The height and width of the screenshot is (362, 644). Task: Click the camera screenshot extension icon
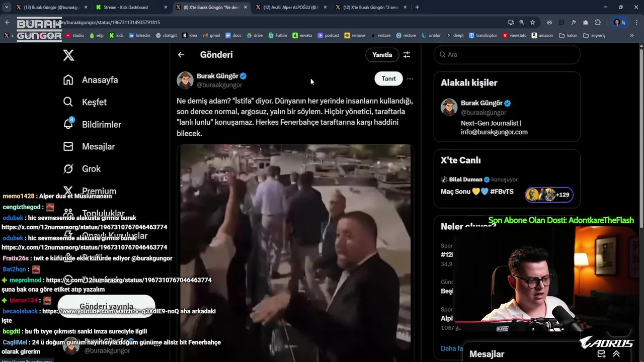(x=586, y=22)
